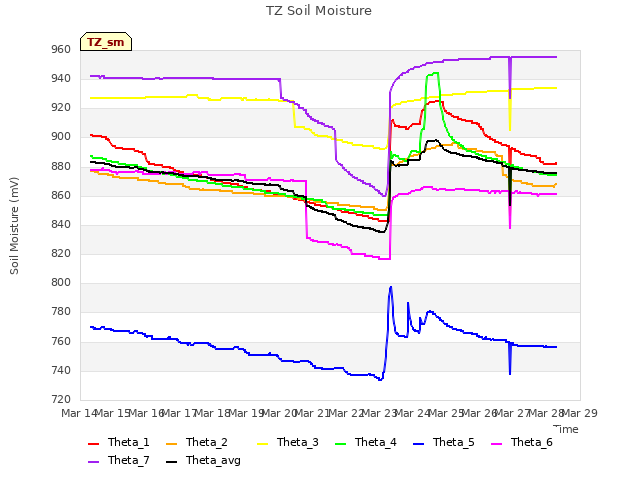640x480 pixels.
Task: Click the magenta Theta_6 legend color marker
Action: pos(496,444)
